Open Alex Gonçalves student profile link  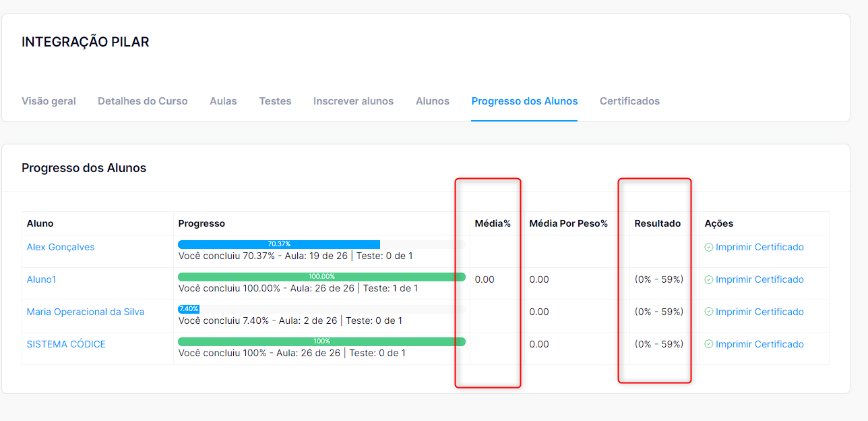click(x=61, y=247)
